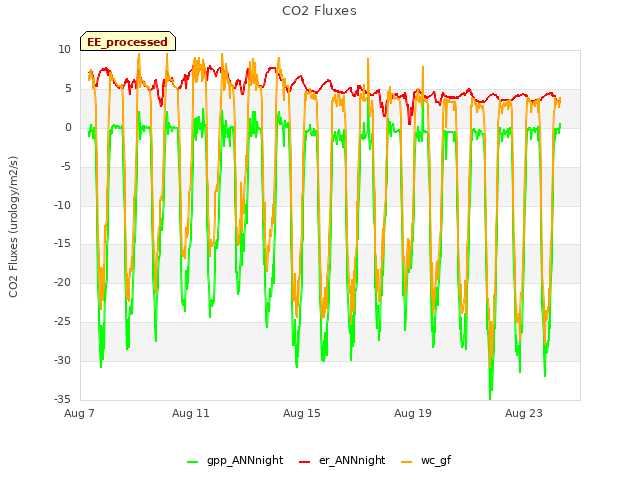Image resolution: width=640 pixels, height=480 pixels.
Task: Click the Aug 15 x-axis label
Action: pos(302,413)
